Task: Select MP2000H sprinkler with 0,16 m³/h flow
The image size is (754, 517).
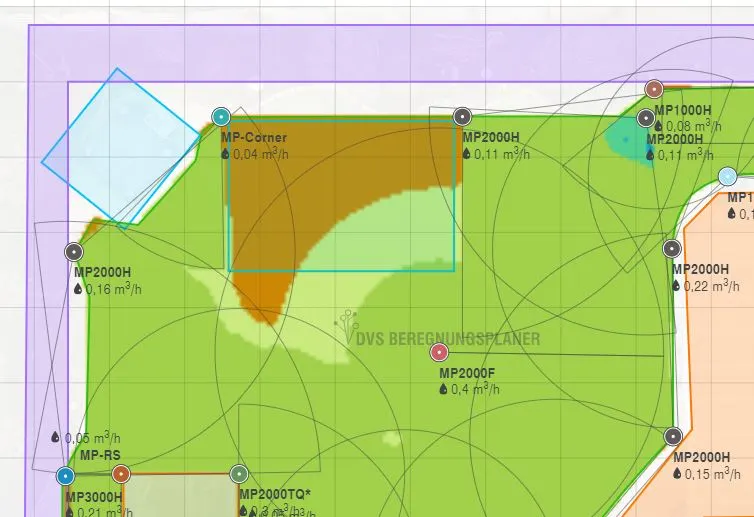Action: pos(74,252)
